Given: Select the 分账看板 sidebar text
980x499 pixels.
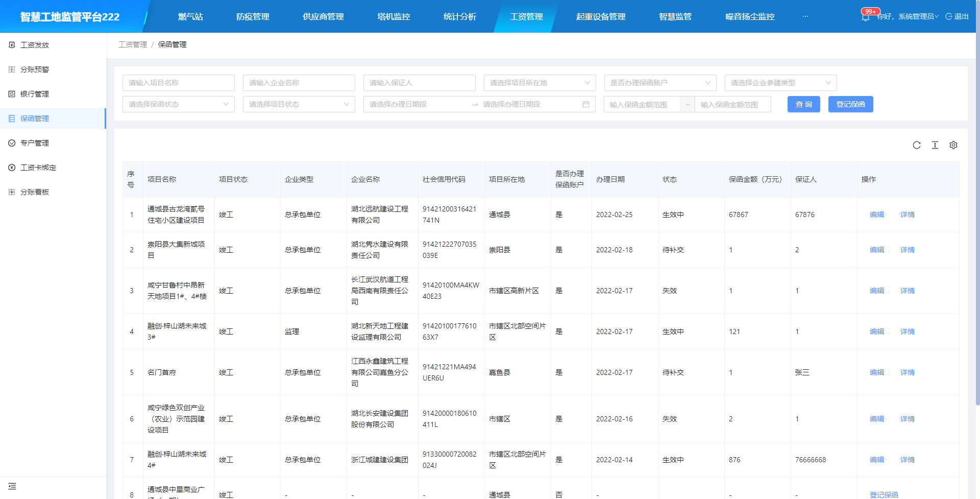Looking at the screenshot, I should click(35, 192).
